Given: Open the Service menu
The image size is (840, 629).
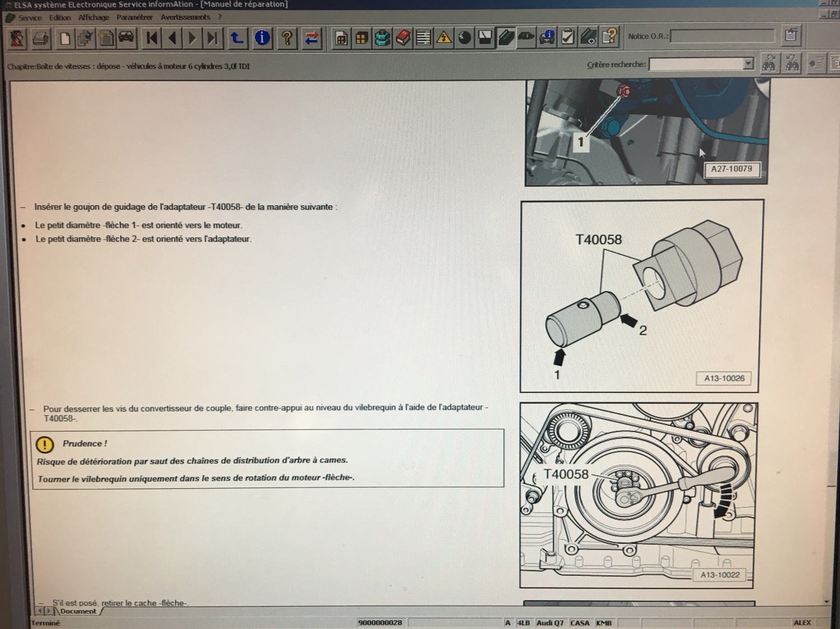Looking at the screenshot, I should (30, 18).
